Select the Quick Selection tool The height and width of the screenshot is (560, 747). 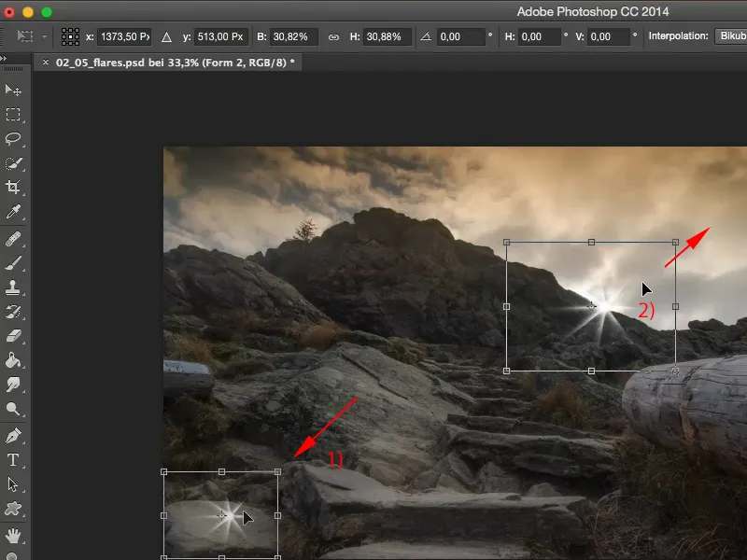[13, 163]
